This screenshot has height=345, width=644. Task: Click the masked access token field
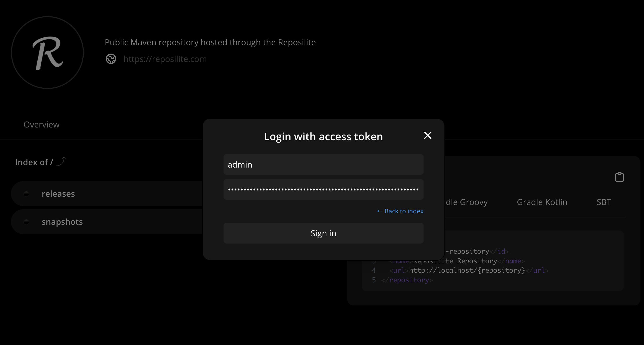point(323,189)
